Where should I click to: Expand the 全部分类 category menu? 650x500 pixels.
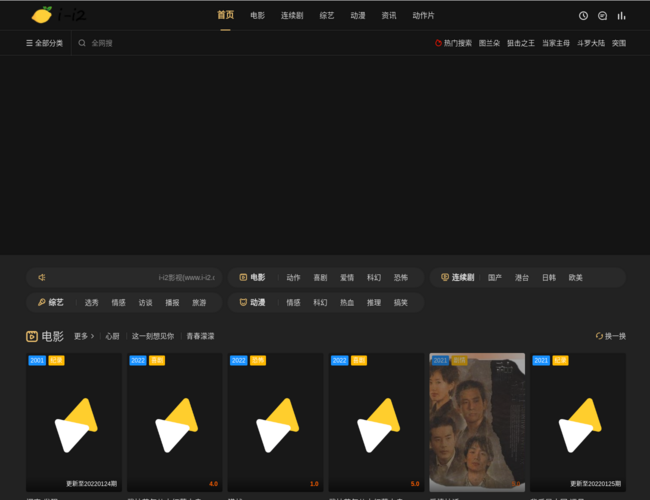tap(44, 44)
